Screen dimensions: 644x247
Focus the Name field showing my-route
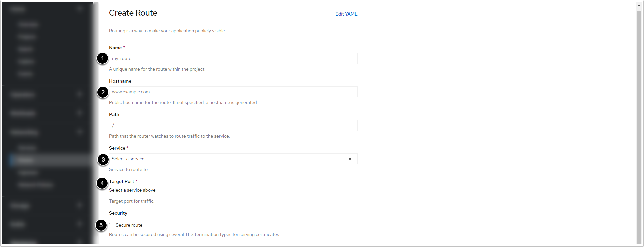(233, 59)
